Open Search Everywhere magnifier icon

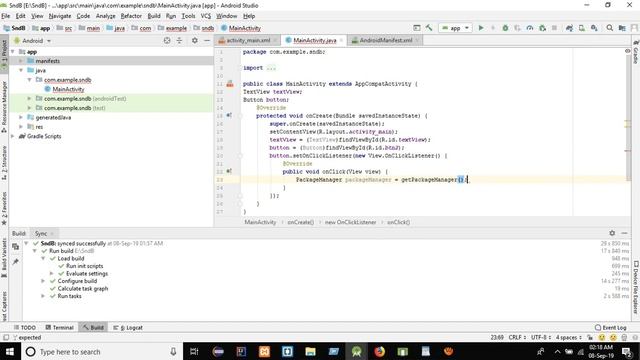(609, 28)
